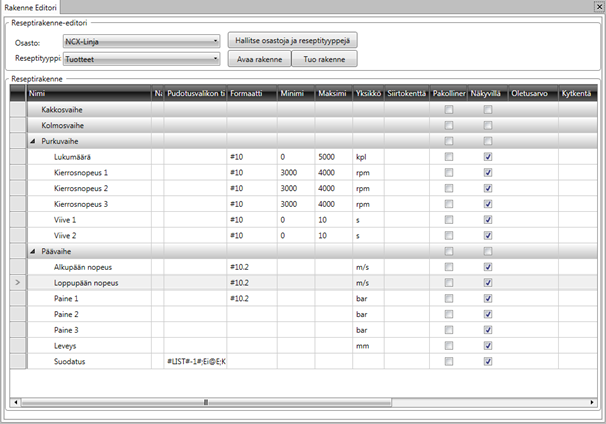This screenshot has width=606, height=424.
Task: Click the Yksikkö column header
Action: tap(367, 93)
